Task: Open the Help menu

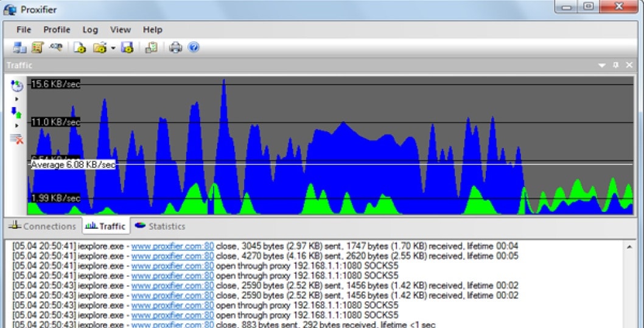Action: (152, 30)
